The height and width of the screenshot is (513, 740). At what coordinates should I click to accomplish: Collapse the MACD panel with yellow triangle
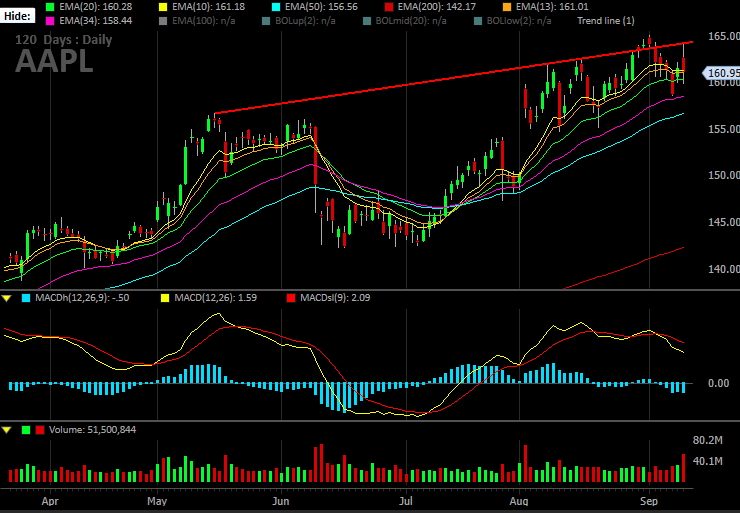tap(7, 298)
